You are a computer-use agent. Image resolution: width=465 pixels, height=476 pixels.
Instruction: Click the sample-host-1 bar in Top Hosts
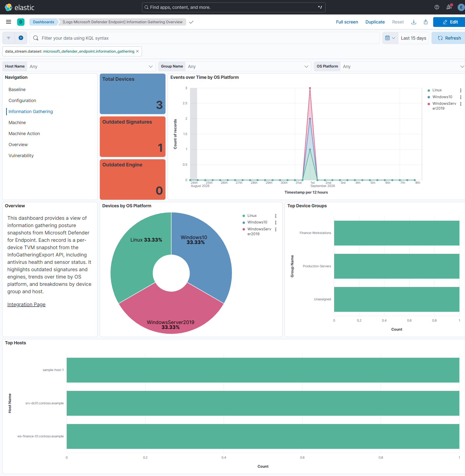tap(263, 370)
